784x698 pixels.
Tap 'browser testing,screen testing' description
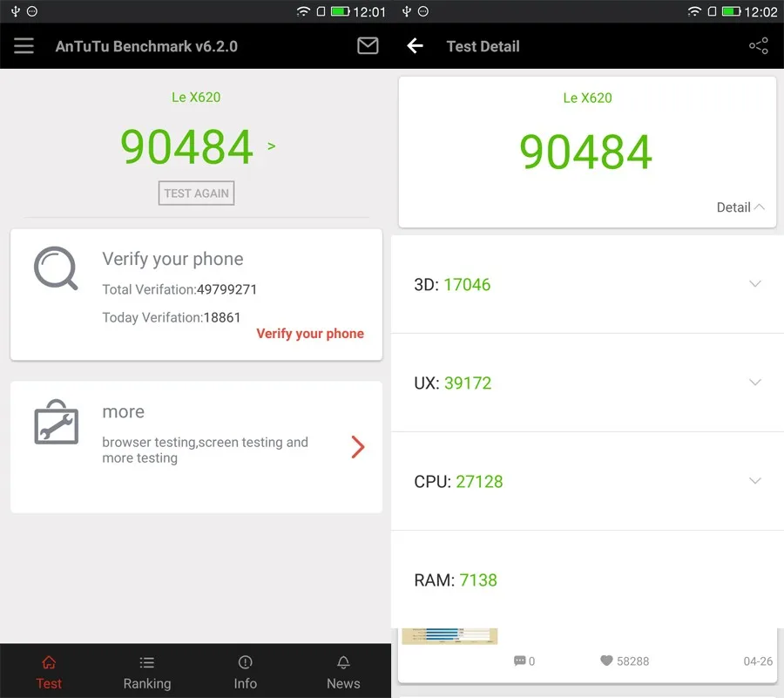[205, 450]
